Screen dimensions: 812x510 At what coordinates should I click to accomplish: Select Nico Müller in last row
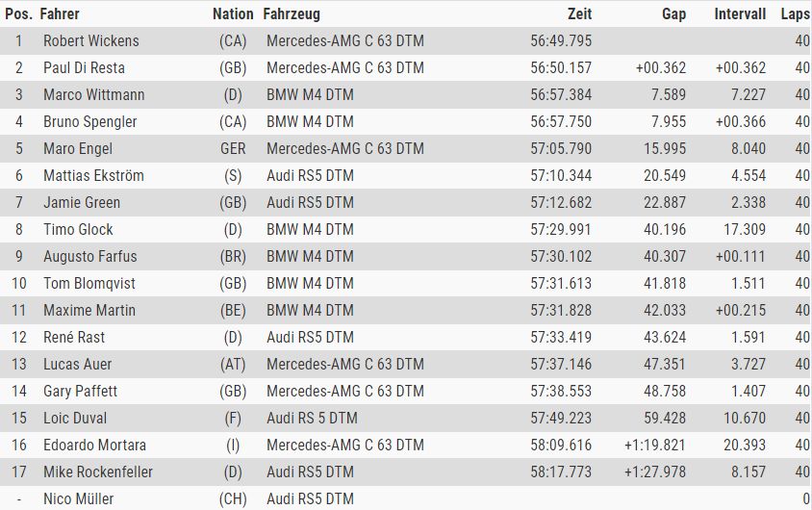78,498
